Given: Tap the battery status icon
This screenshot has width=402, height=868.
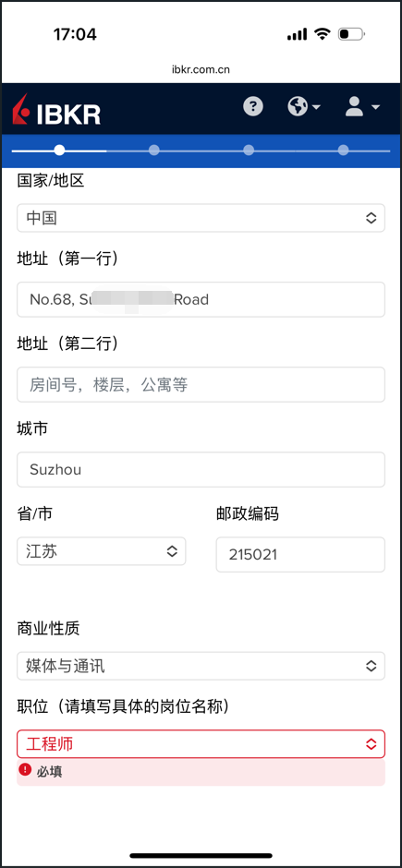Looking at the screenshot, I should pyautogui.click(x=351, y=34).
